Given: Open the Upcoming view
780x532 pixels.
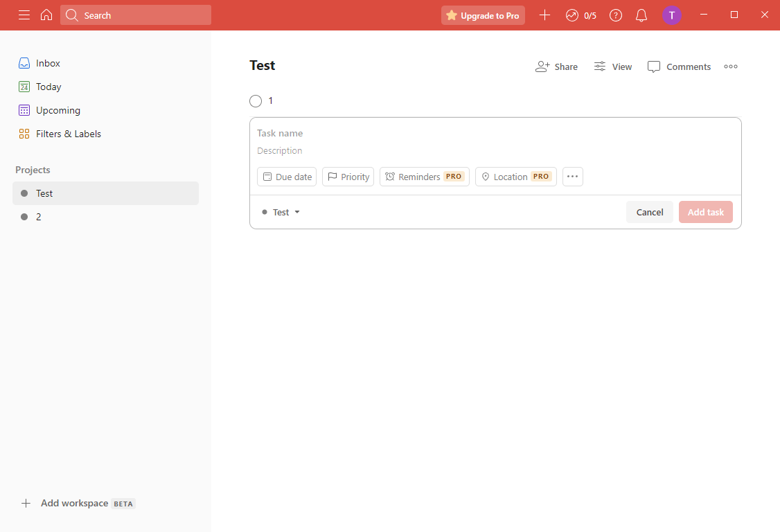Looking at the screenshot, I should (x=105, y=110).
